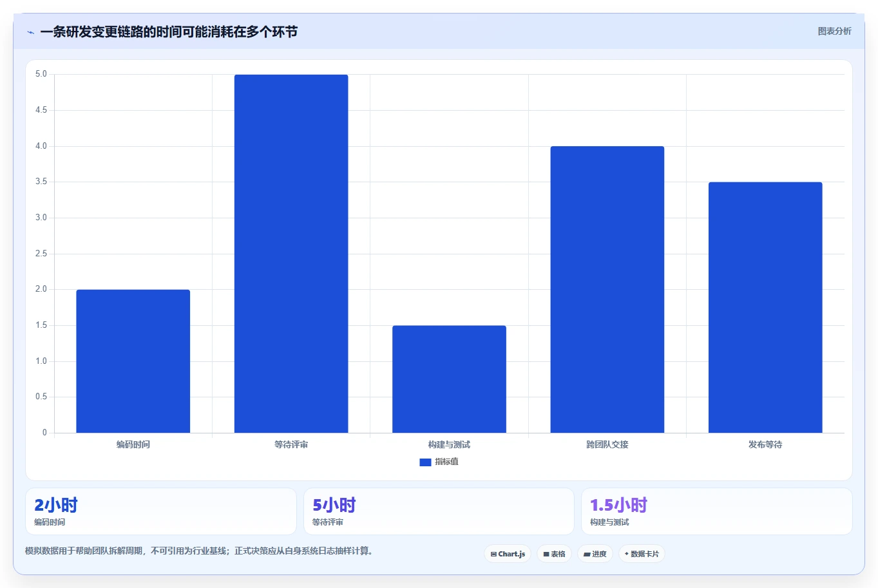This screenshot has width=878, height=588.
Task: Click the 数据卡片 tag chip
Action: point(642,554)
